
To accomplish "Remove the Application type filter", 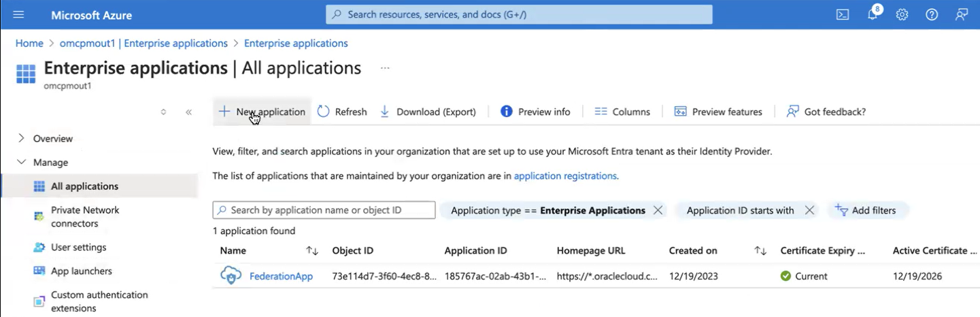I will click(x=658, y=210).
